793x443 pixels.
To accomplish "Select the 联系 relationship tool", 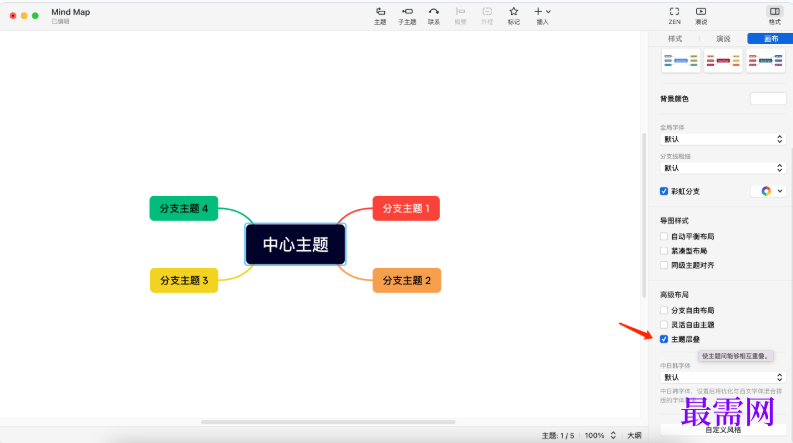I will click(x=434, y=14).
